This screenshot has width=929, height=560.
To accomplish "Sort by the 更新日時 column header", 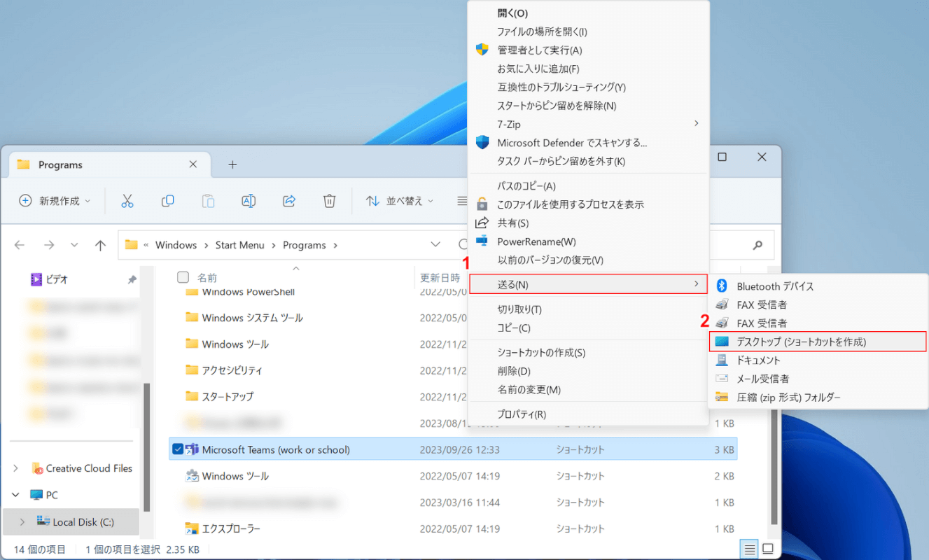I will [x=440, y=277].
